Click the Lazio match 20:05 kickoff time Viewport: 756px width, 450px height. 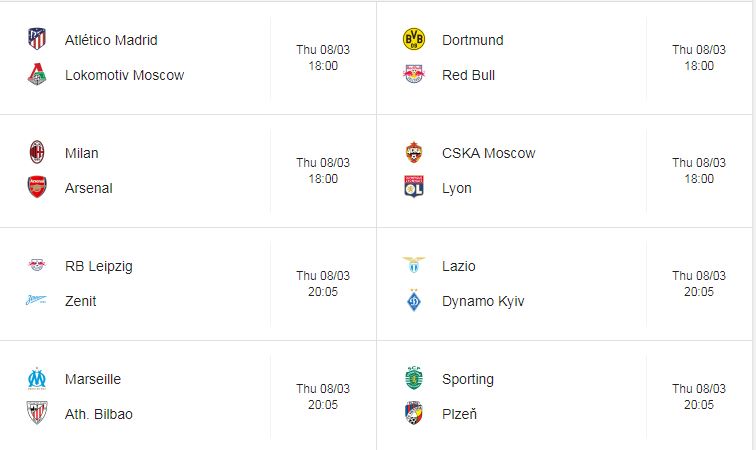point(699,292)
